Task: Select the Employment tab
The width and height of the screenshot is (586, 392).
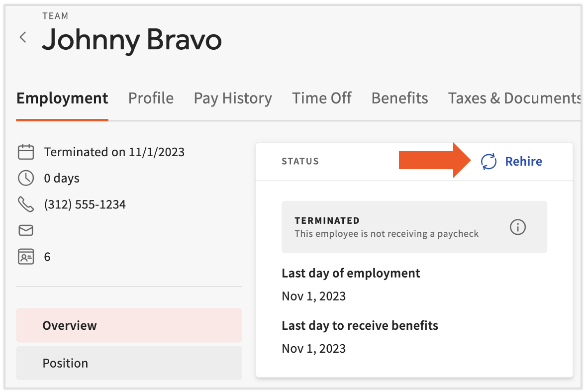Action: (62, 98)
